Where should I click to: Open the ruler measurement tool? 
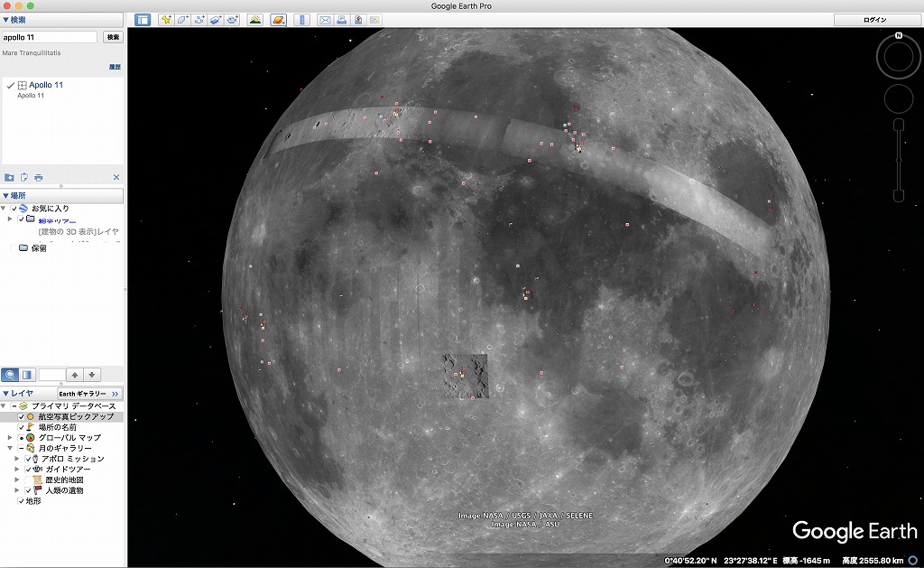click(301, 20)
